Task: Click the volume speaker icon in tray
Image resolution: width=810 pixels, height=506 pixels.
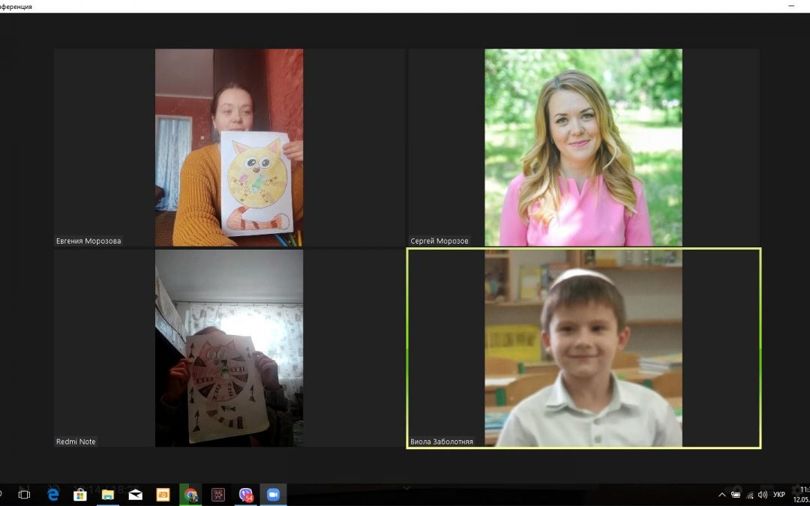Action: click(x=762, y=494)
